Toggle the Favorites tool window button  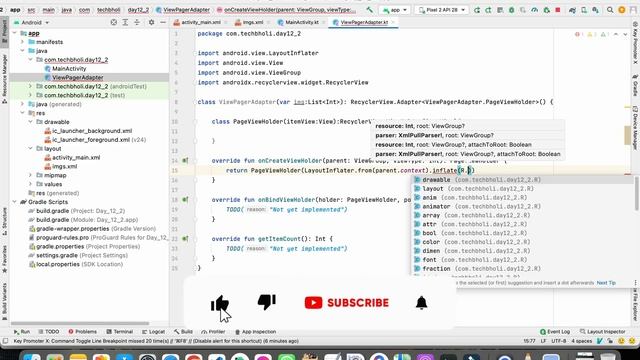click(4, 259)
